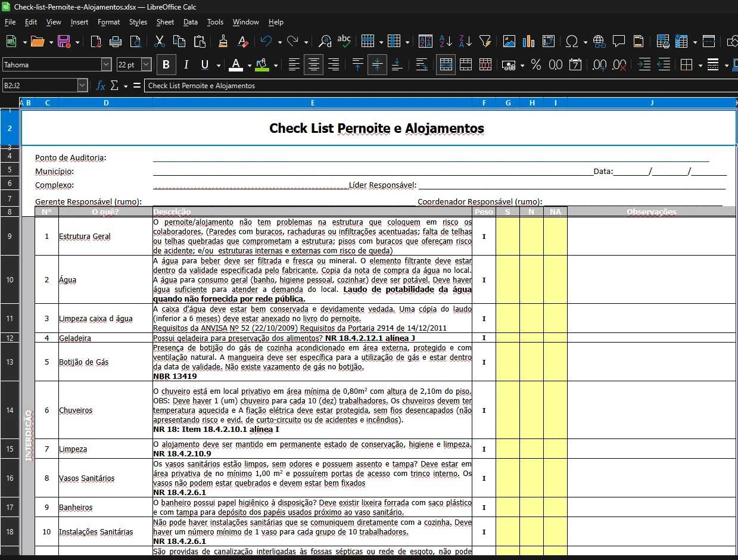Viewport: 738px width, 560px height.
Task: Click the Clone Formatting paintbrush icon
Action: click(223, 41)
